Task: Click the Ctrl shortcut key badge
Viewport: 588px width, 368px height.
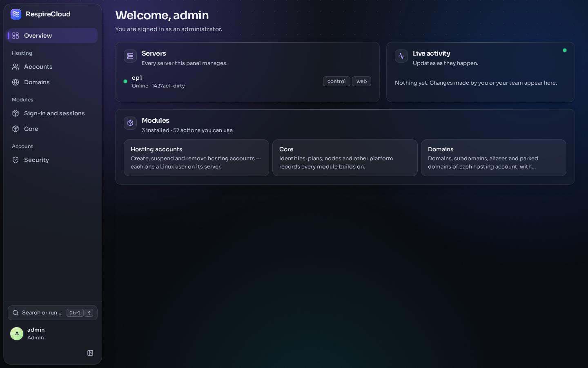Action: pos(75,313)
